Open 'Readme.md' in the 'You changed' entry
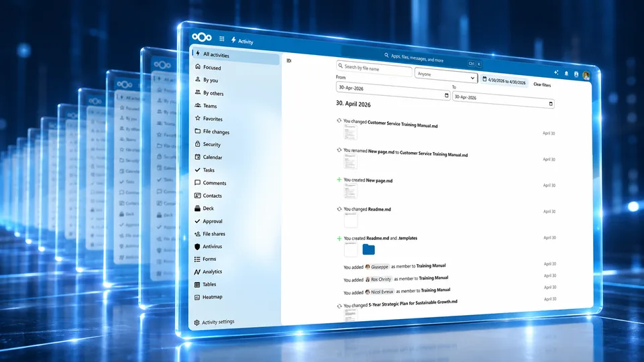The height and width of the screenshot is (362, 644). click(379, 209)
